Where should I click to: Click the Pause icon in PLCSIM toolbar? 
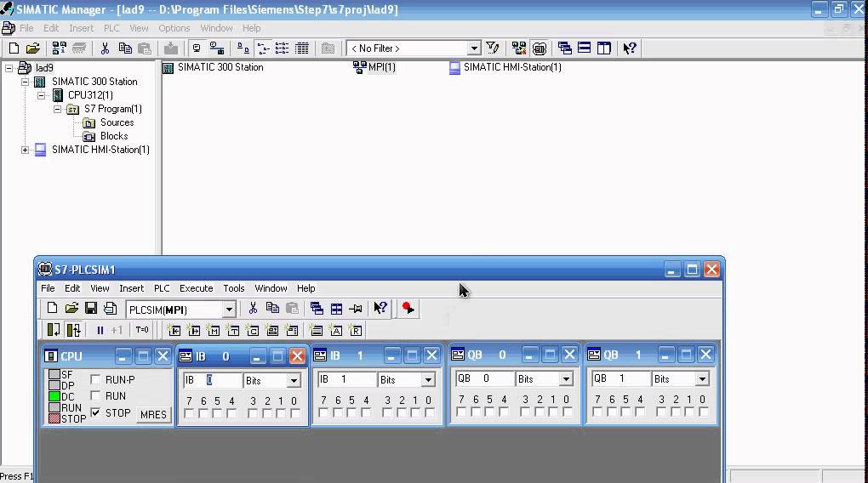[100, 330]
